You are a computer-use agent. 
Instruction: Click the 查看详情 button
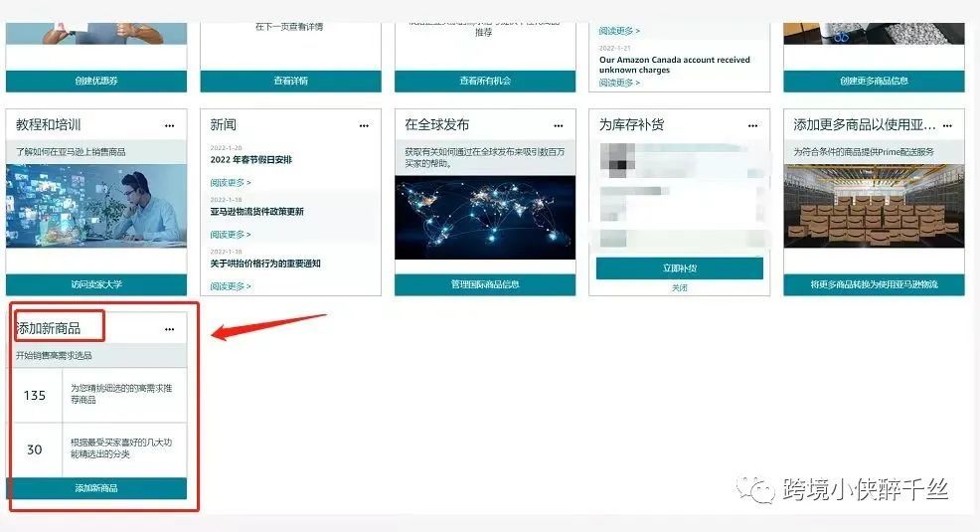pos(290,81)
